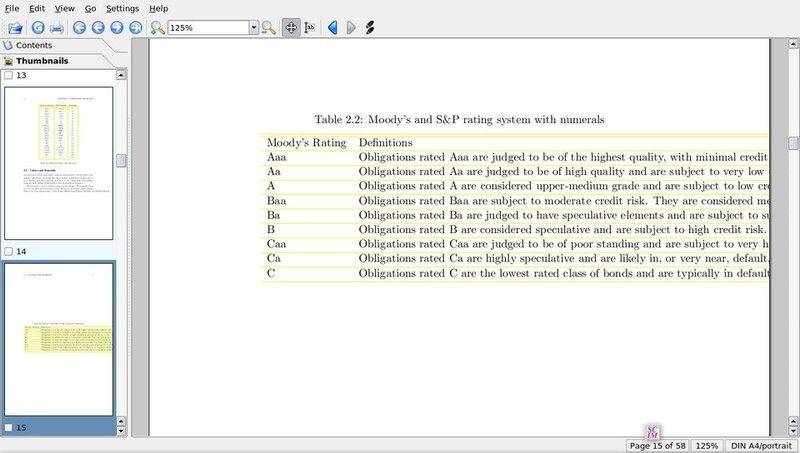Click the icon on the Thumbnails tab
800x453 pixels.
[8, 61]
